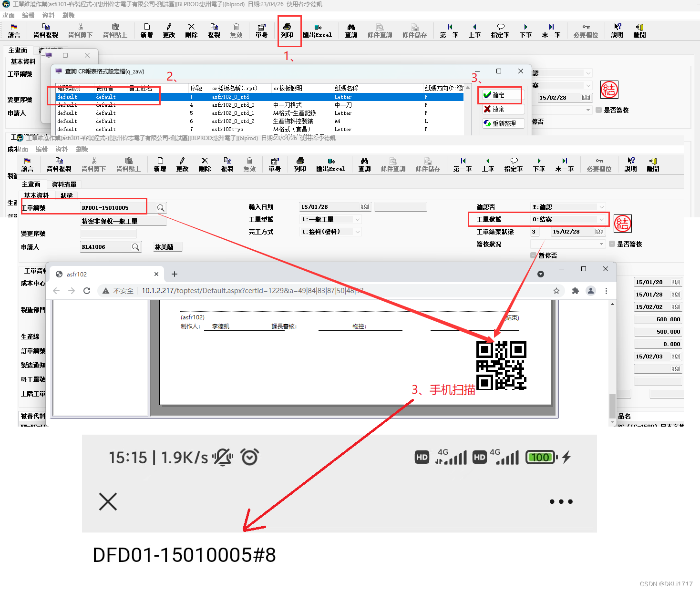Screen dimensions: 700x591
Task: Click the QR code on report page
Action: click(501, 366)
